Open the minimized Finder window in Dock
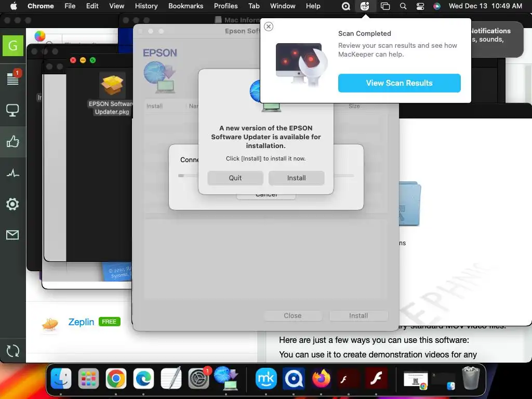The height and width of the screenshot is (399, 532). (x=444, y=380)
